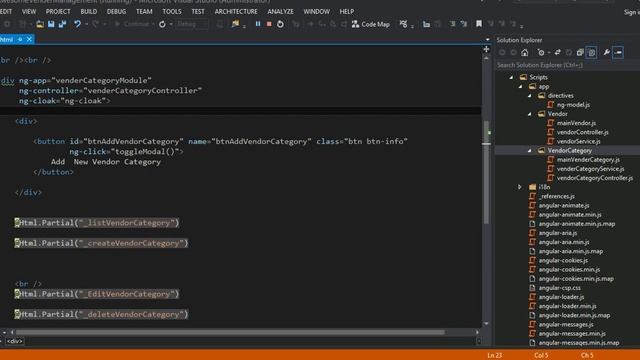The image size is (640, 360).
Task: Select venderCategoryController.js file
Action: coord(595,178)
